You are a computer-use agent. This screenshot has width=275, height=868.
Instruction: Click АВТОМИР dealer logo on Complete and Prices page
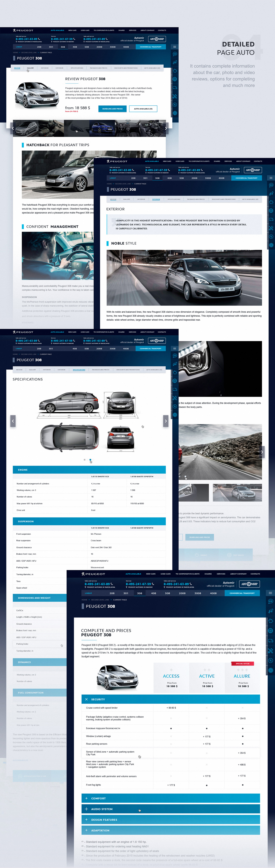249,584
